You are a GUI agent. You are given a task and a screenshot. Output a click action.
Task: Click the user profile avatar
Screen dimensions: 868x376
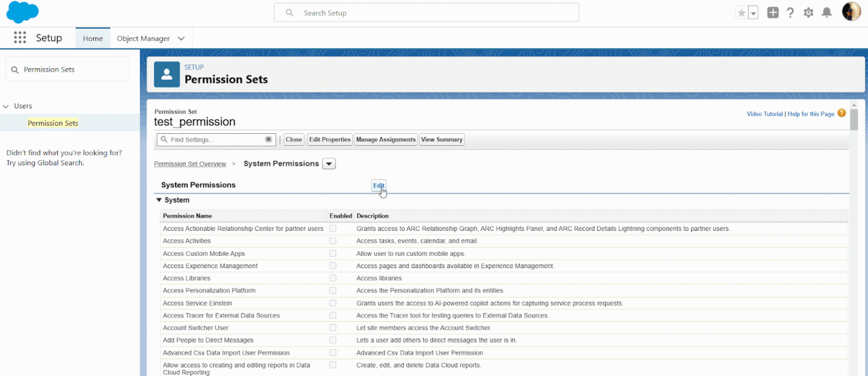pos(851,12)
